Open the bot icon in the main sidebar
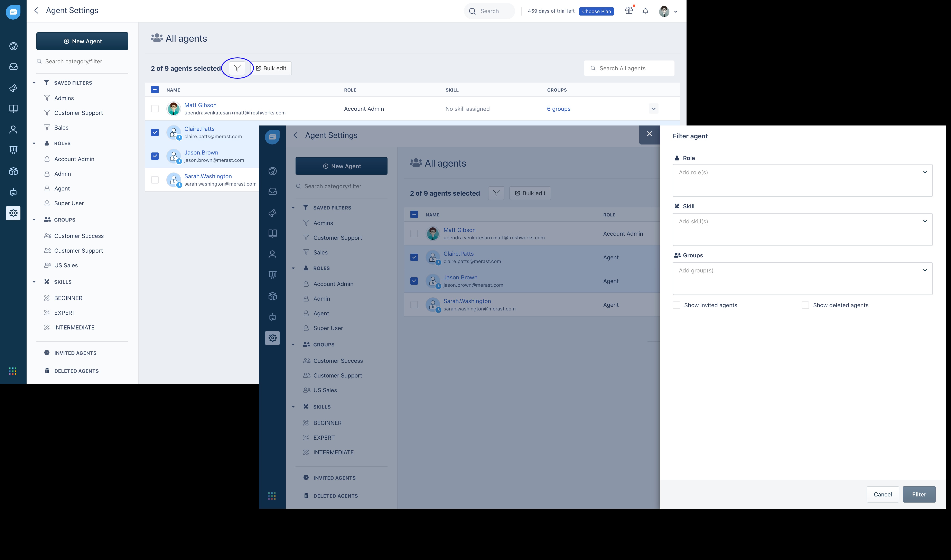 [13, 192]
